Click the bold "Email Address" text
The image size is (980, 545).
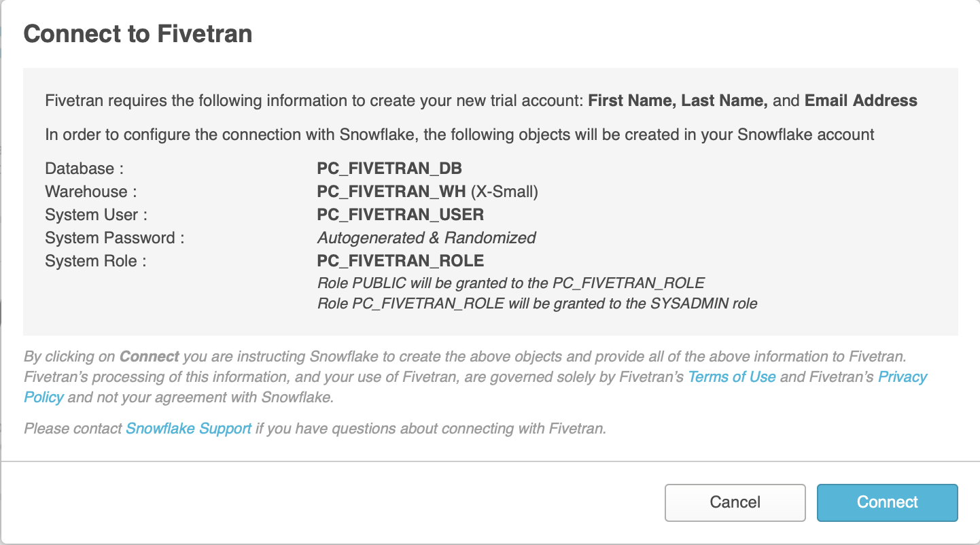pos(860,101)
